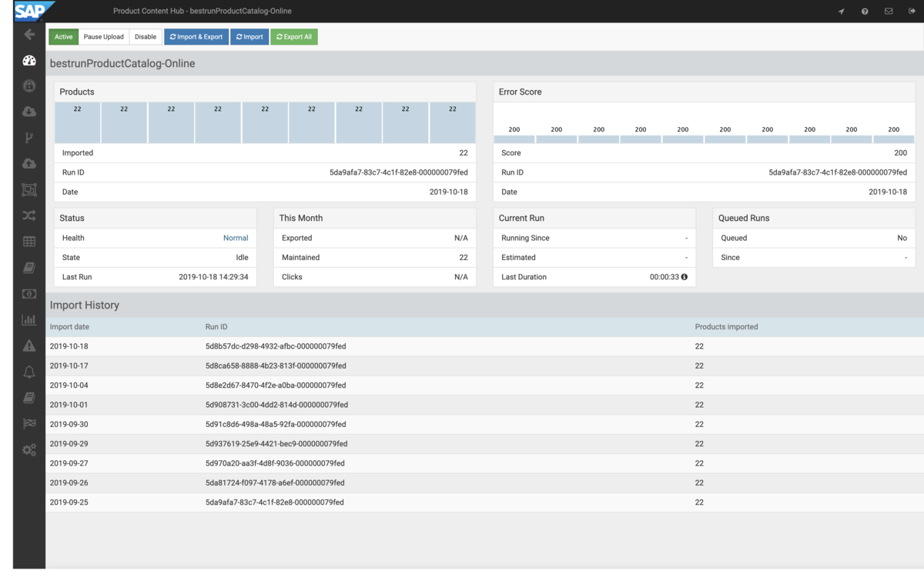Screen dimensions: 924x584
Task: Start an Import & Export run
Action: [196, 36]
